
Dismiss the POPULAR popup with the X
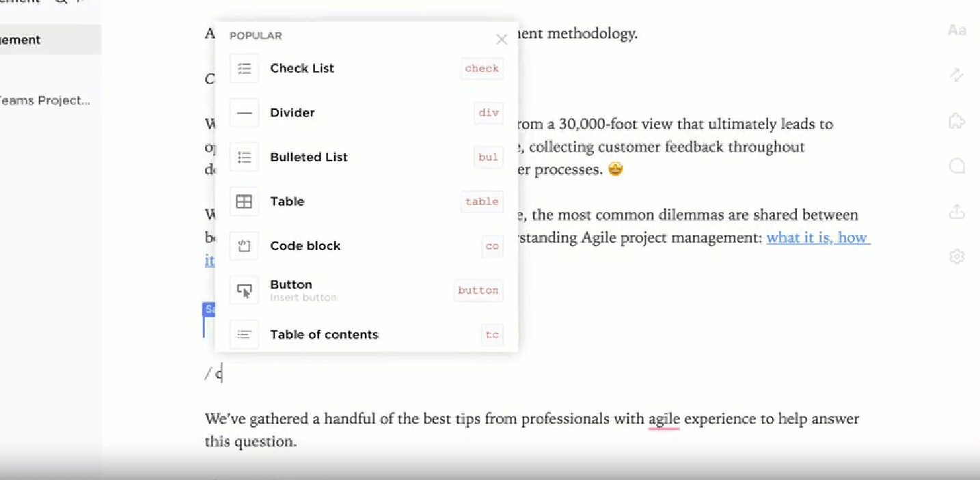pos(502,40)
